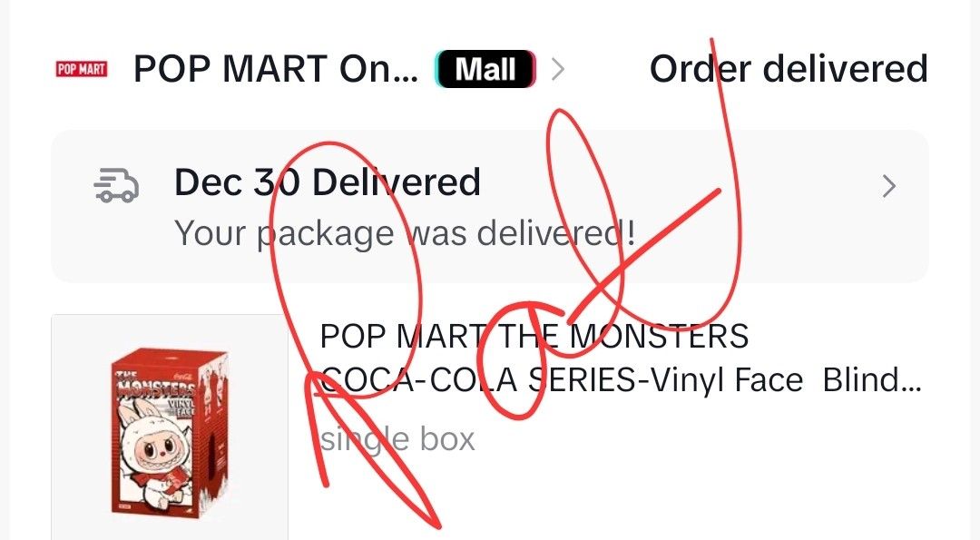This screenshot has width=980, height=540.
Task: Open the POP MART THE MONSTERS title line
Action: coord(534,336)
